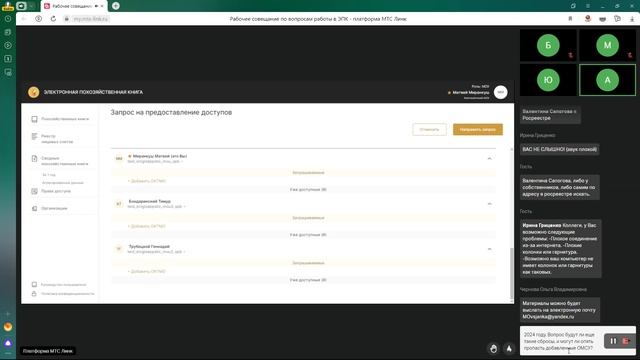Click the Электронная похозяйственная книга logo
The image size is (640, 360).
(33, 92)
